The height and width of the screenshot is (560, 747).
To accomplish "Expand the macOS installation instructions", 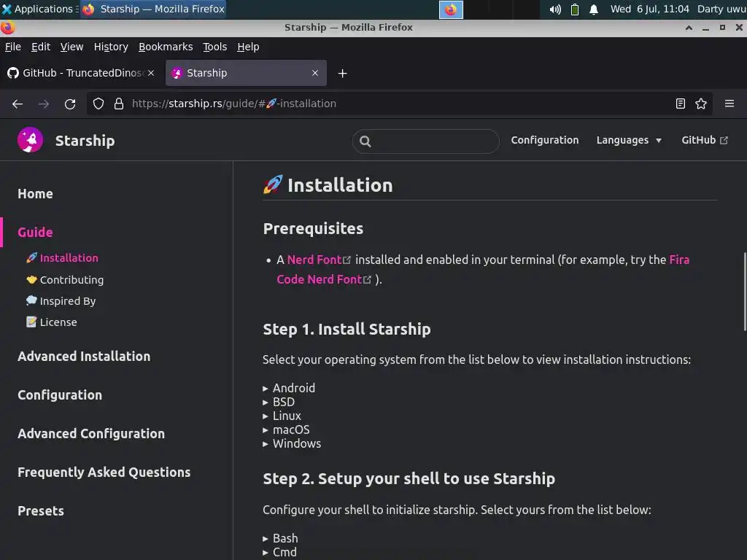I will [286, 429].
